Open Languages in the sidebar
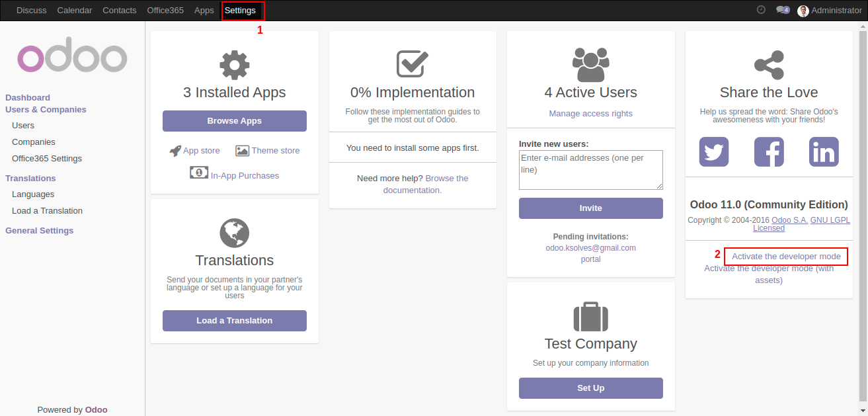The image size is (868, 416). click(x=33, y=194)
